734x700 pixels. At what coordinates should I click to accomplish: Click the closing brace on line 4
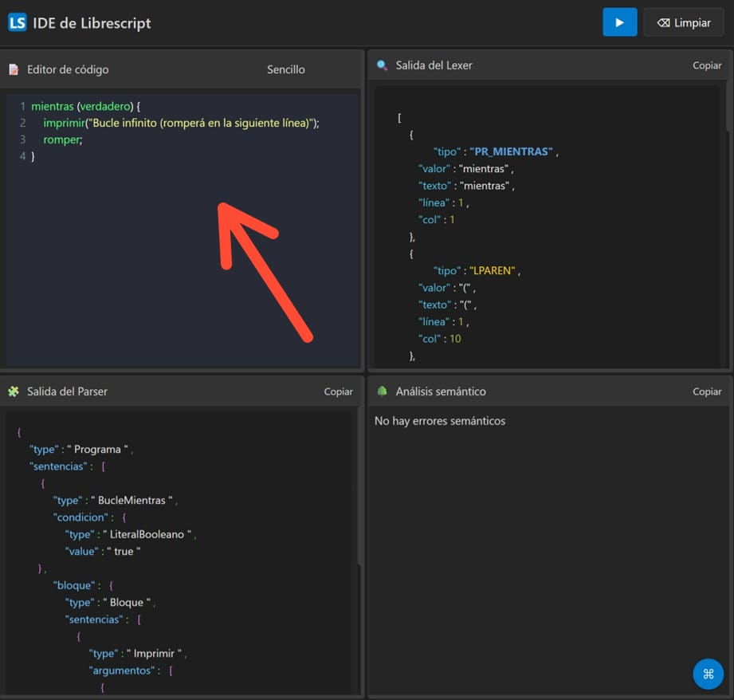tap(33, 156)
